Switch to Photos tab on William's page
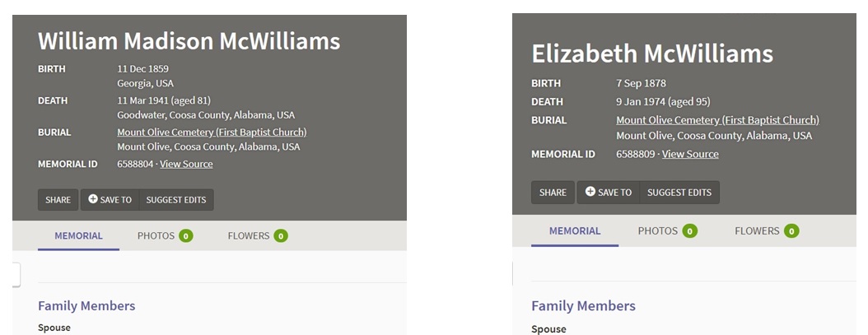 pyautogui.click(x=156, y=235)
